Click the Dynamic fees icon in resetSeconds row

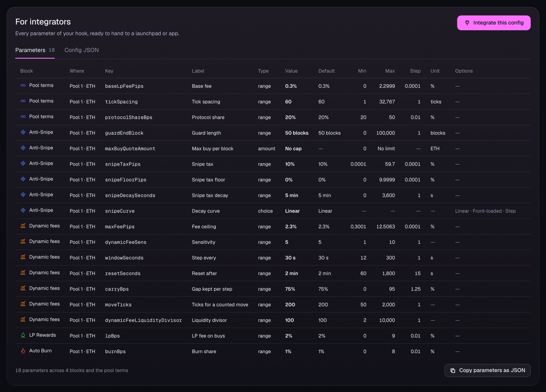click(23, 273)
